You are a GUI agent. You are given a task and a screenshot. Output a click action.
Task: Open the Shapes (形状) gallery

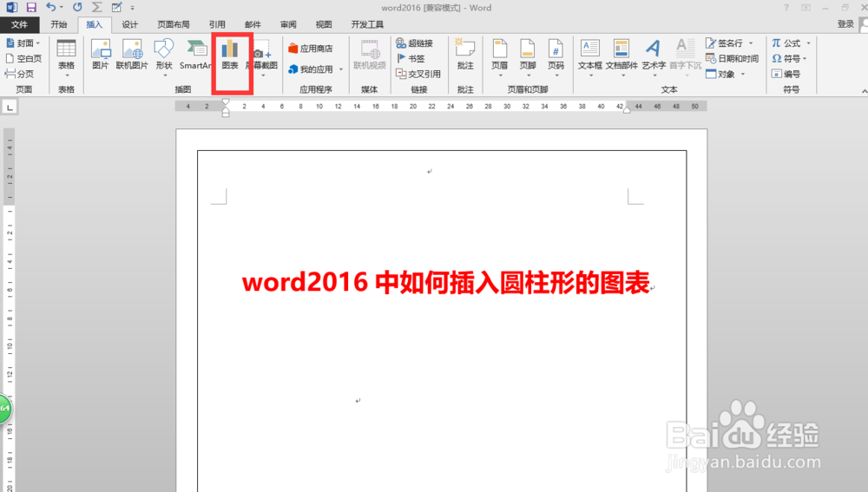pyautogui.click(x=164, y=57)
